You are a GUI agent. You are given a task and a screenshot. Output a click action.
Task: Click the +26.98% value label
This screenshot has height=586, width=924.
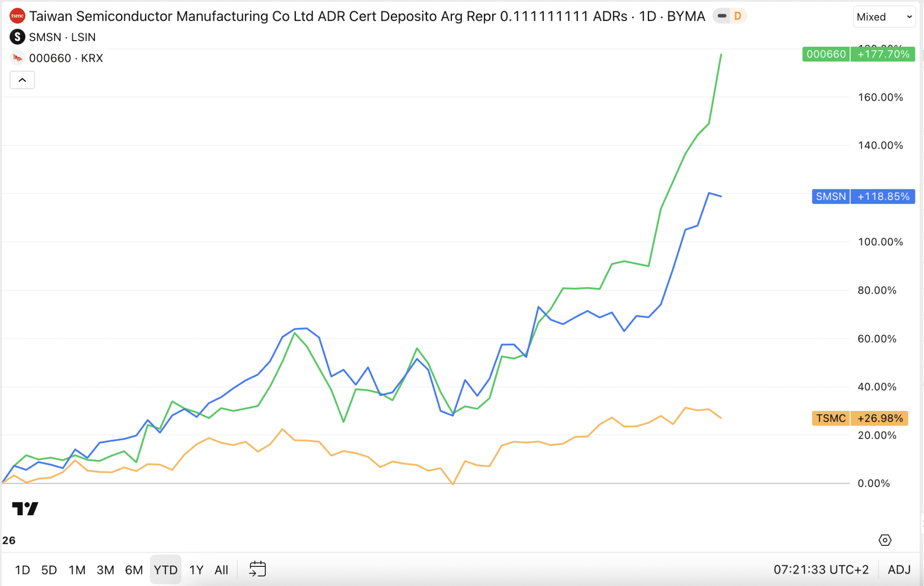879,418
